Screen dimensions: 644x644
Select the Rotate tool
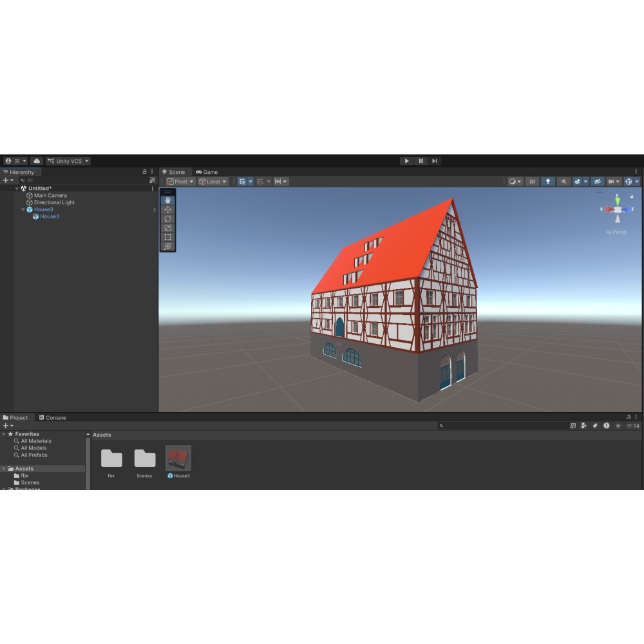(167, 219)
